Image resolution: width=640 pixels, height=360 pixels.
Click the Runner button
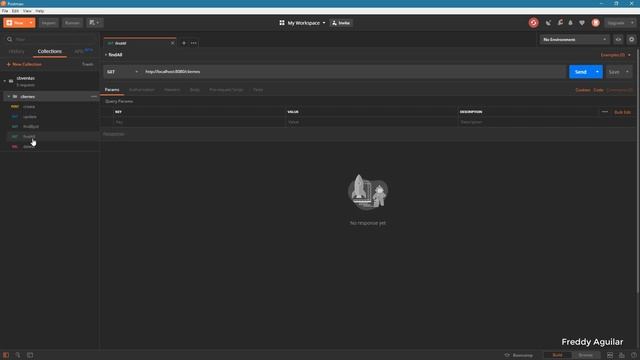(72, 23)
